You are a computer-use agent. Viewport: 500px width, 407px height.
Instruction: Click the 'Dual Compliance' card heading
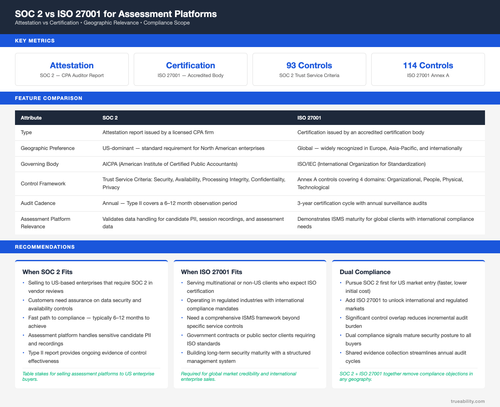(365, 272)
